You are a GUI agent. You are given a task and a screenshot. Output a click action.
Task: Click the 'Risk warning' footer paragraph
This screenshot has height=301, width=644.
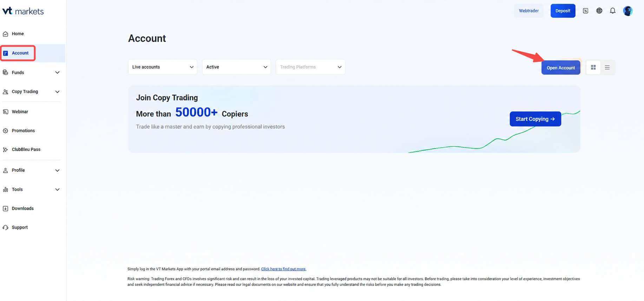click(354, 282)
